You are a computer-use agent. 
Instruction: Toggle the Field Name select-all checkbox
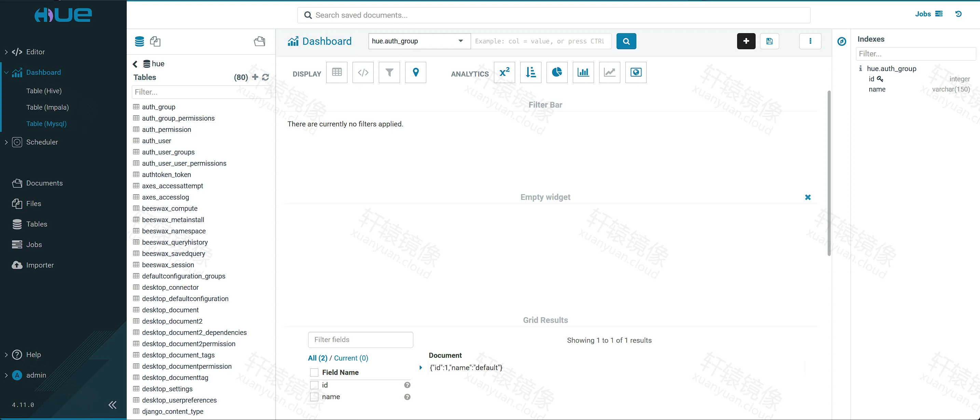314,372
